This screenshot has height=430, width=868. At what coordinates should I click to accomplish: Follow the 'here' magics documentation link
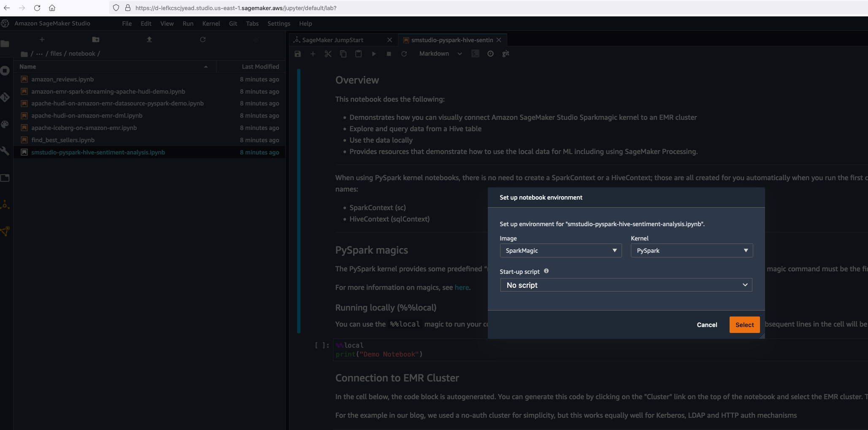coord(462,287)
